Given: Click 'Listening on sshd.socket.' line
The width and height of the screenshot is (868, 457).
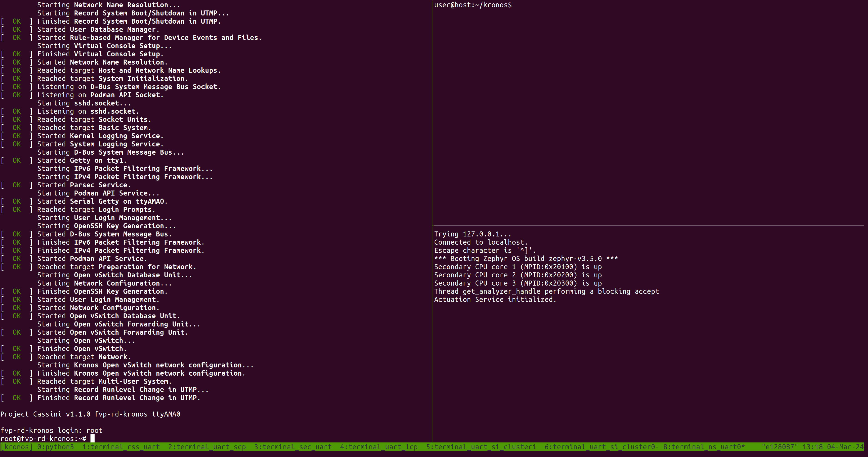Looking at the screenshot, I should (x=88, y=112).
